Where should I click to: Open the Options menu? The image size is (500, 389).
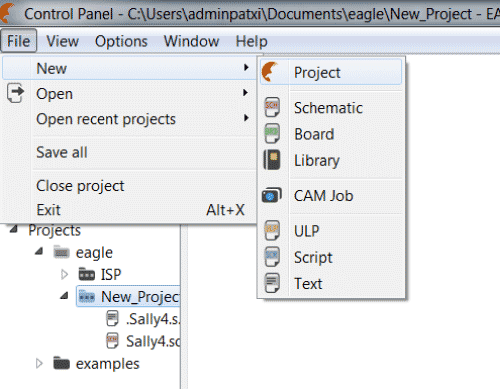tap(121, 41)
